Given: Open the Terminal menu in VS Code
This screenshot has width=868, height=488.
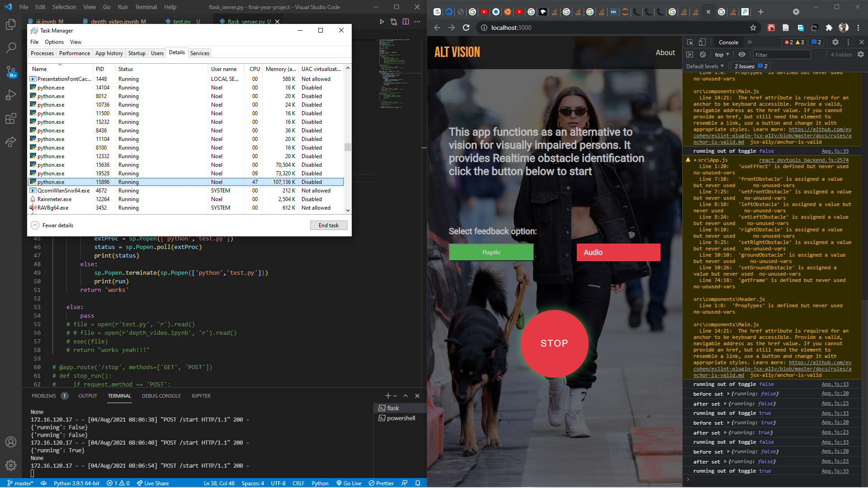Looking at the screenshot, I should [146, 7].
